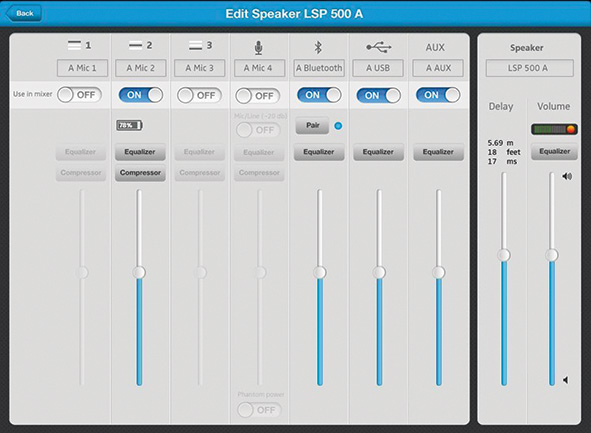The image size is (591, 433).
Task: Click the A AUX channel fader handle
Action: [x=438, y=272]
